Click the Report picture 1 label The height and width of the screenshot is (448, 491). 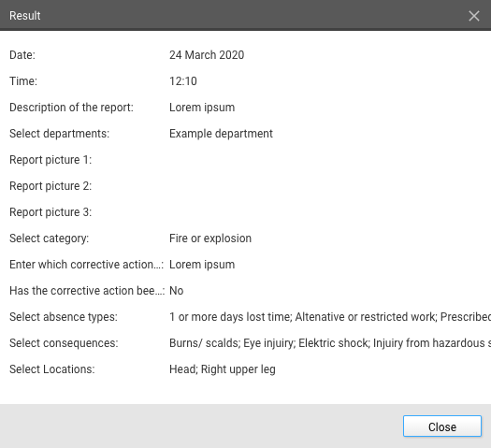click(x=51, y=160)
